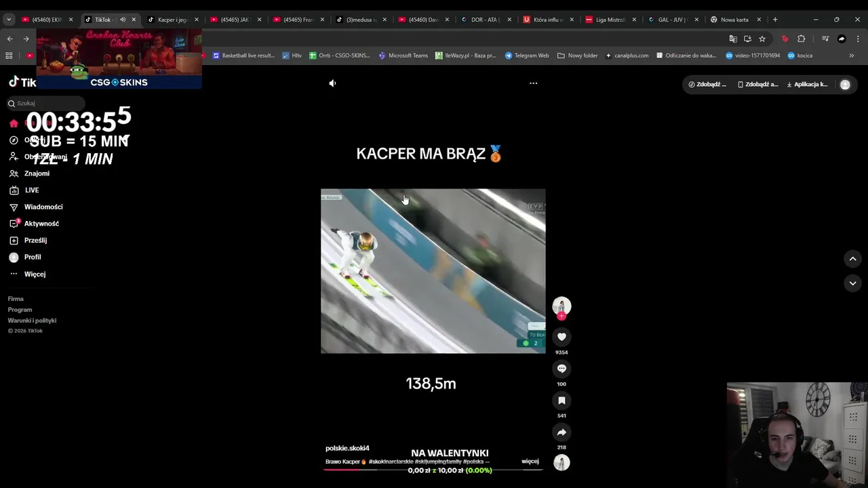Open Chrome profile icon in toolbar

842,39
